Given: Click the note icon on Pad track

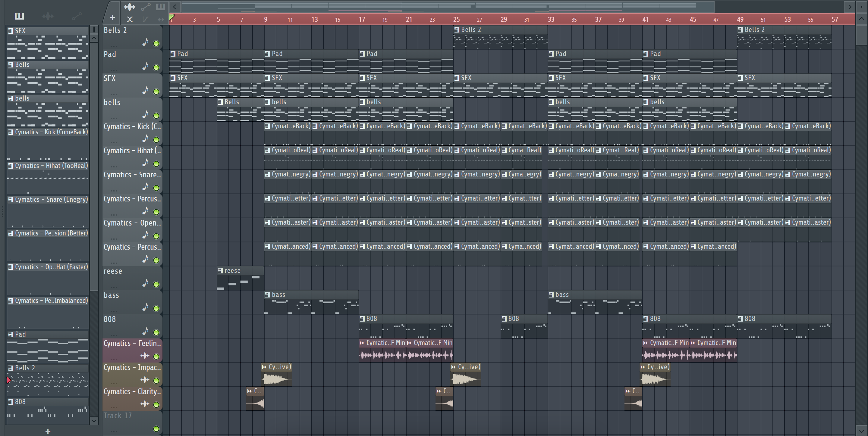Looking at the screenshot, I should click(145, 66).
